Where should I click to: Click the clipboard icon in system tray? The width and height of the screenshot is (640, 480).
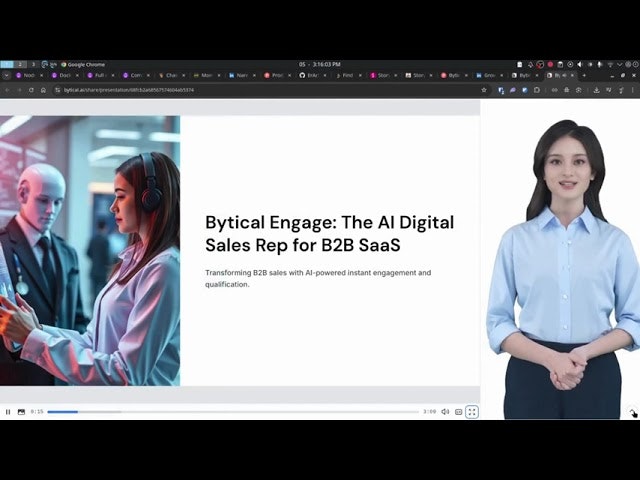[560, 64]
